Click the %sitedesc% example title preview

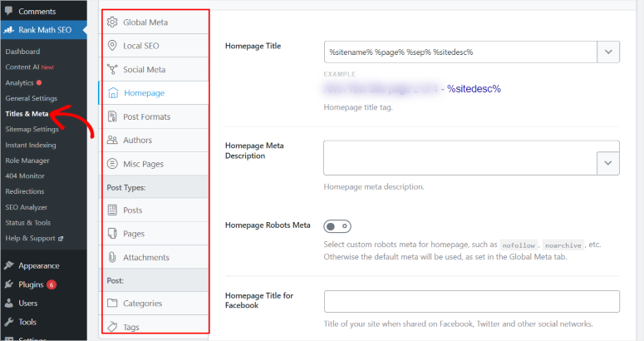pyautogui.click(x=474, y=89)
